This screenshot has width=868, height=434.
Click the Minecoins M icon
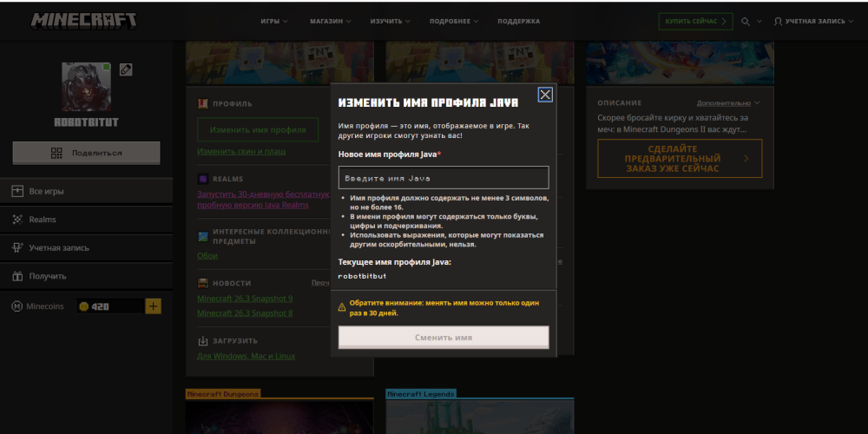(x=17, y=306)
